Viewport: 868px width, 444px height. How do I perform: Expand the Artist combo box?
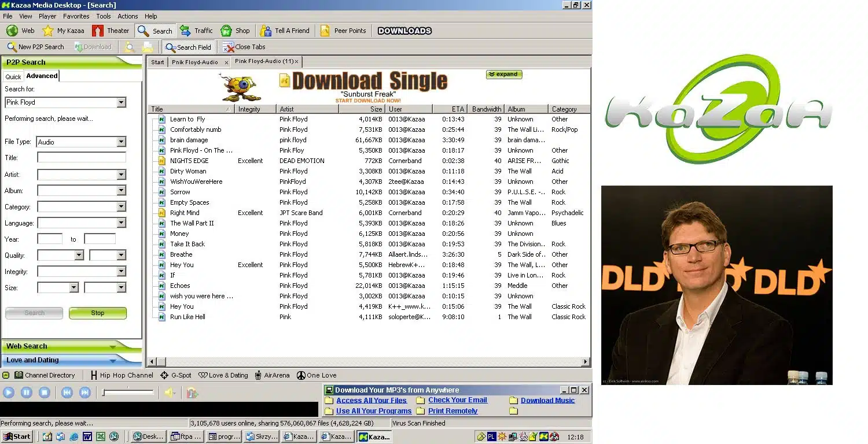coord(122,175)
